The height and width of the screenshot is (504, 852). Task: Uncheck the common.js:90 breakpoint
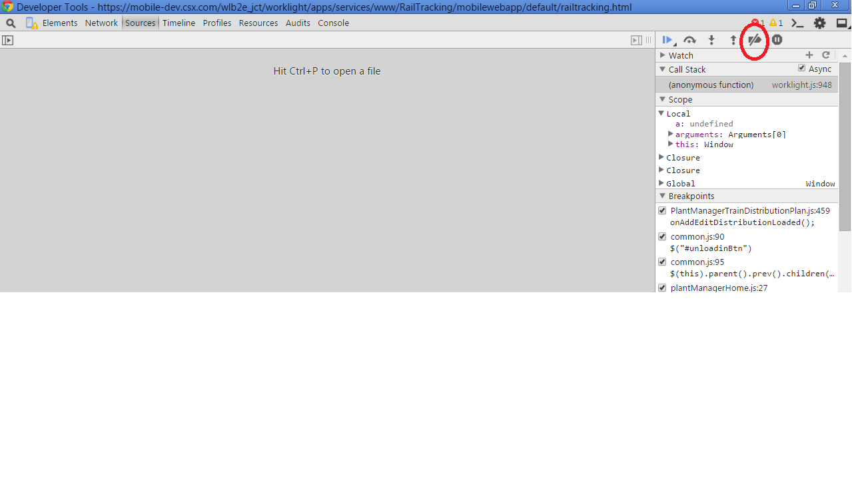662,236
